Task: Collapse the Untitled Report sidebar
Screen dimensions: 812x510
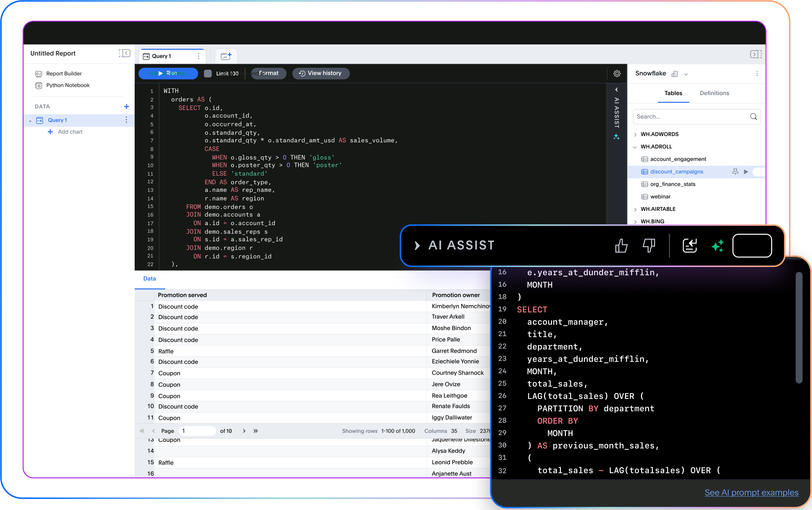Action: (124, 53)
